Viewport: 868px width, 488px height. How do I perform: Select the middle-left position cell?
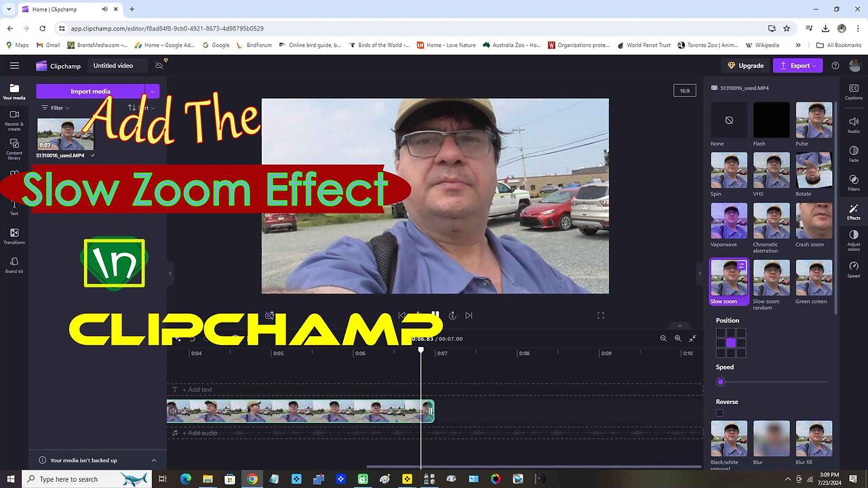(721, 343)
